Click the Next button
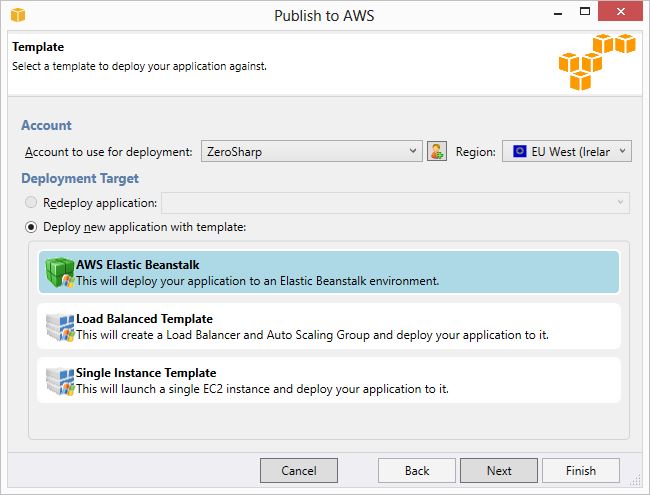 499,471
